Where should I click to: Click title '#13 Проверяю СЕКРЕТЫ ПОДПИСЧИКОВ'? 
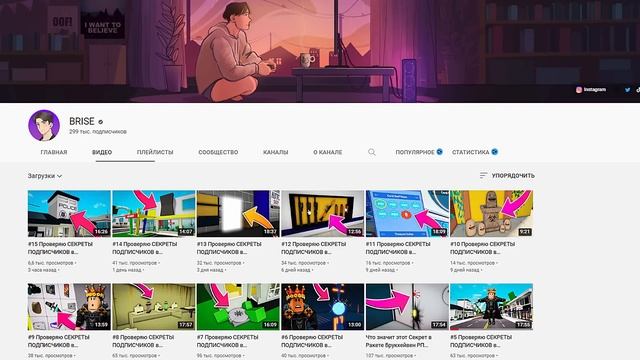[x=229, y=248]
